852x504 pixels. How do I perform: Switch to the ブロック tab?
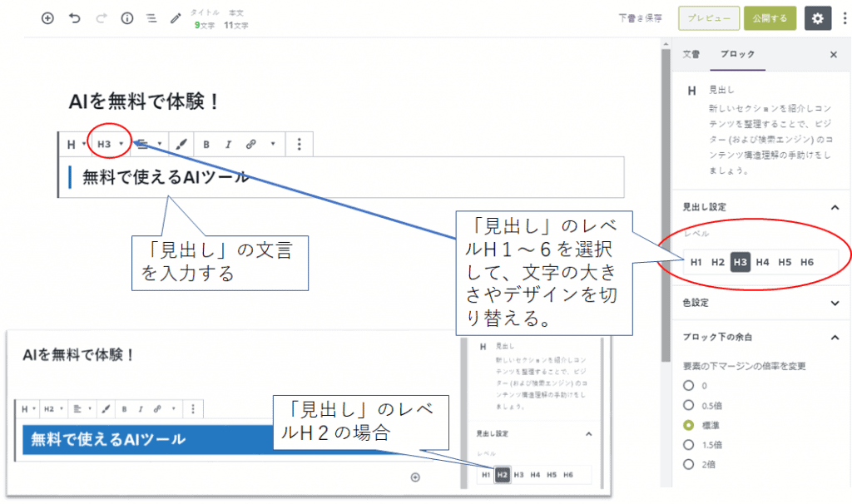737,55
